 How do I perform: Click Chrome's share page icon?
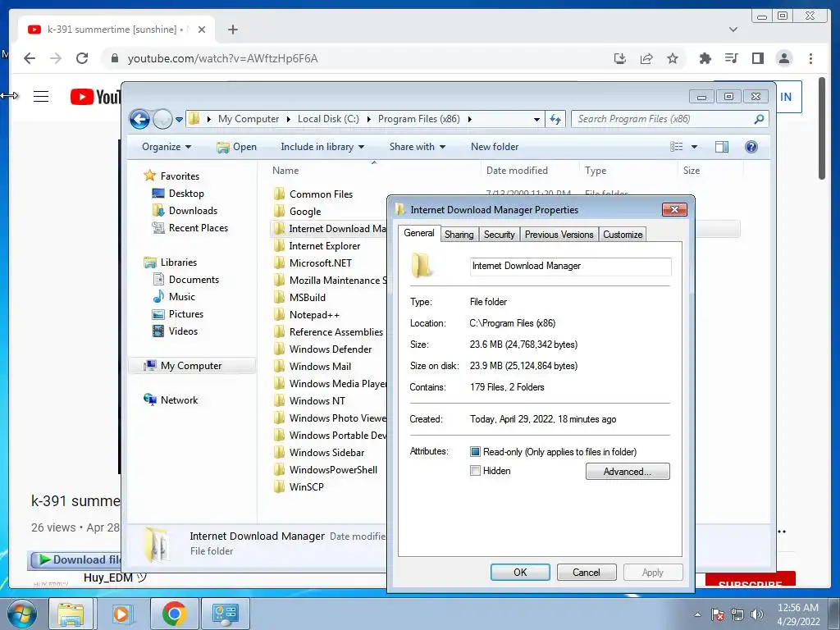(646, 58)
